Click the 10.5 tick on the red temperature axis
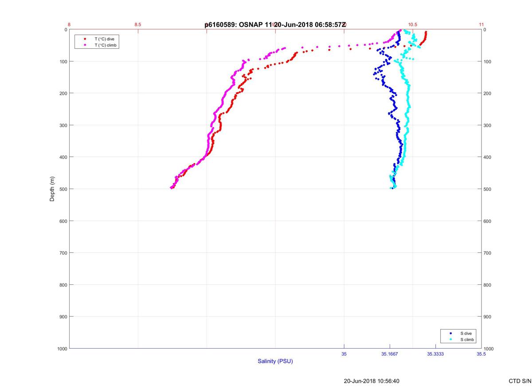Image resolution: width=532 pixels, height=392 pixels. 412,24
